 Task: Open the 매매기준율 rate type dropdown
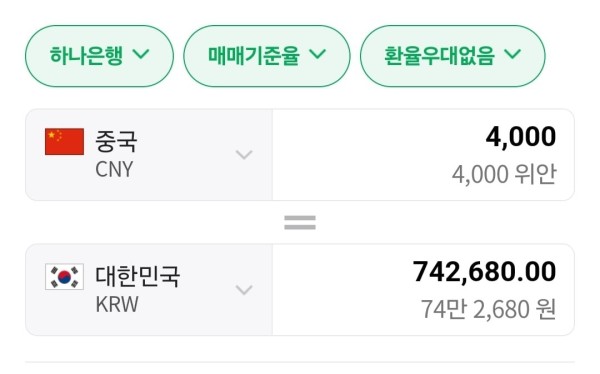point(267,56)
